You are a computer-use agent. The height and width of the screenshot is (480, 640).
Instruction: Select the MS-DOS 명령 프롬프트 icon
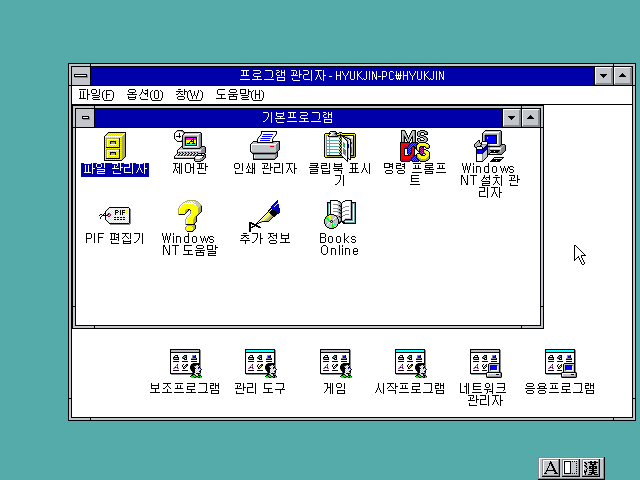[415, 146]
